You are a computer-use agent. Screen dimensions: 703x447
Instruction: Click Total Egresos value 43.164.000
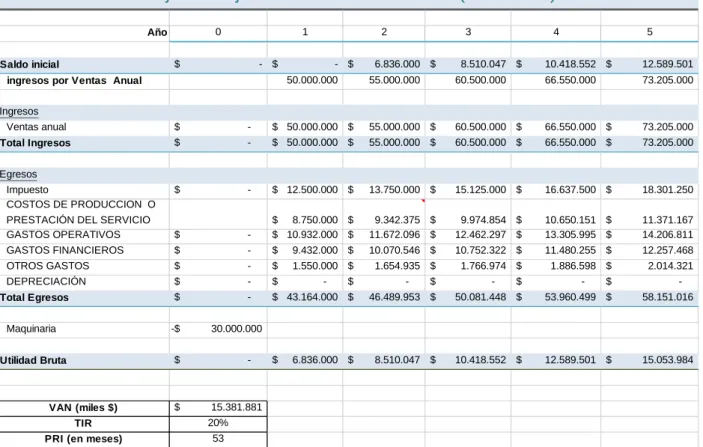point(312,297)
